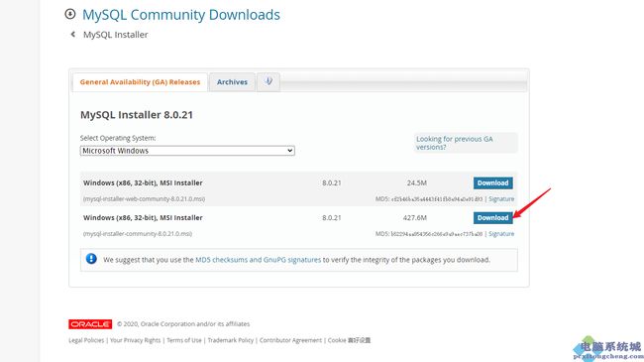Open Trademark Policy footer link

[231, 340]
